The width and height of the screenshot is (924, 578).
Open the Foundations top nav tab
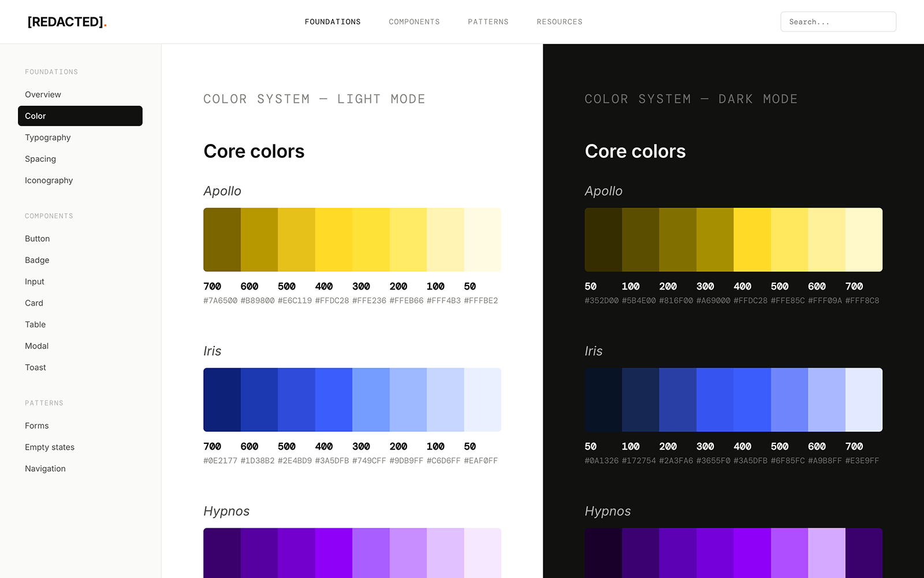333,22
